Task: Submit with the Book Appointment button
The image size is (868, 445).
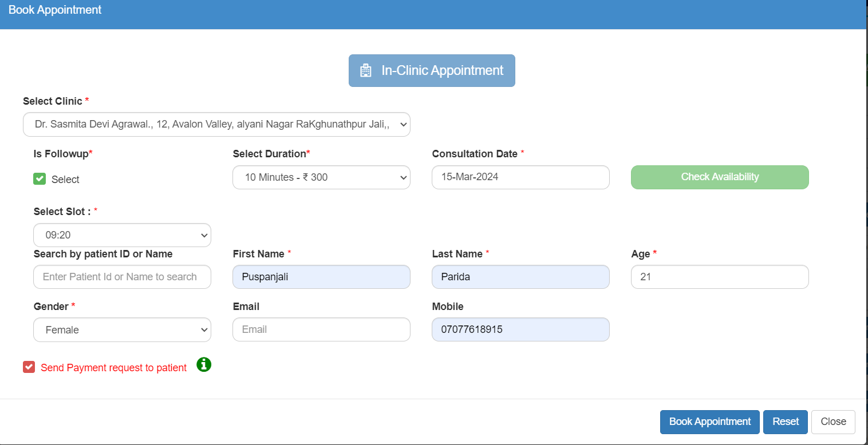Action: coord(709,422)
